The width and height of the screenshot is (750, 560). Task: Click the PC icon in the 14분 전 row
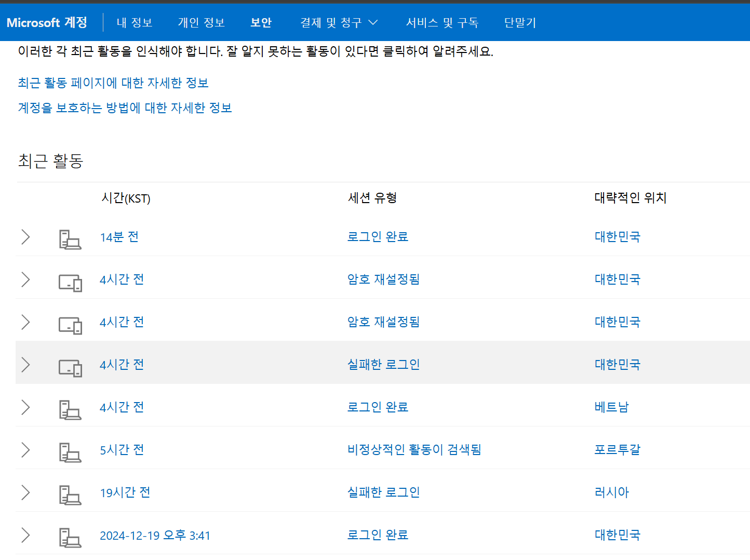point(70,239)
